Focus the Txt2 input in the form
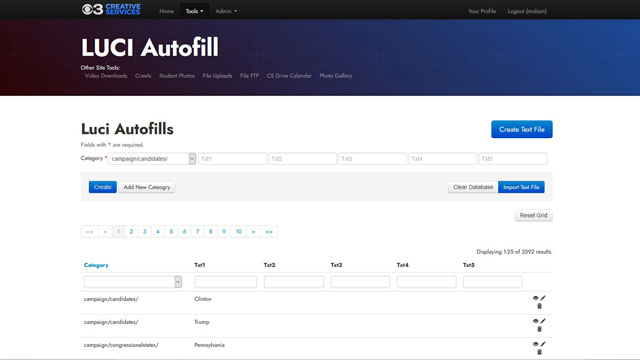This screenshot has height=360, width=640. click(x=302, y=159)
